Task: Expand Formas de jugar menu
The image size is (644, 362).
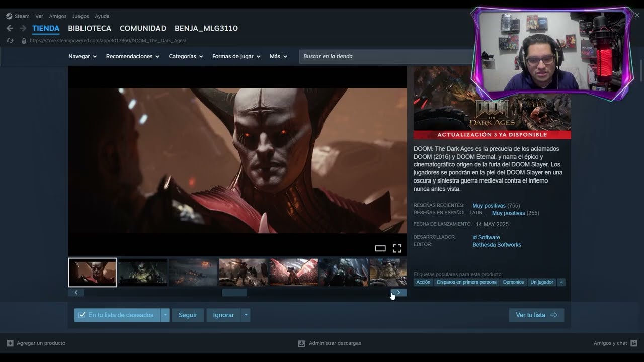Action: coord(236,56)
